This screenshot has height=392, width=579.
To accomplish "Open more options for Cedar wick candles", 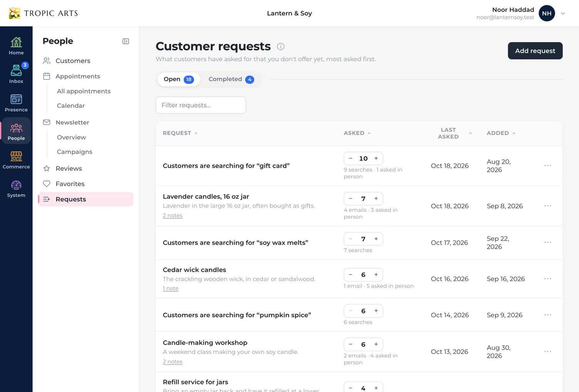I will [x=547, y=279].
